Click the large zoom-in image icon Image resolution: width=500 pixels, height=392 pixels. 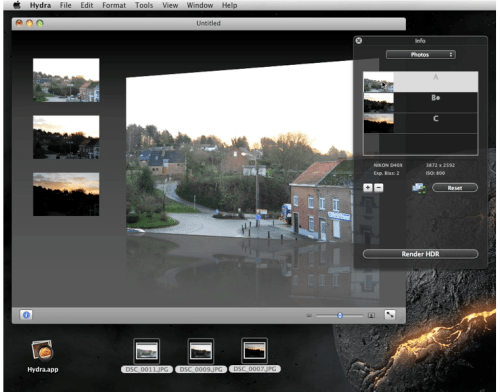(x=371, y=315)
